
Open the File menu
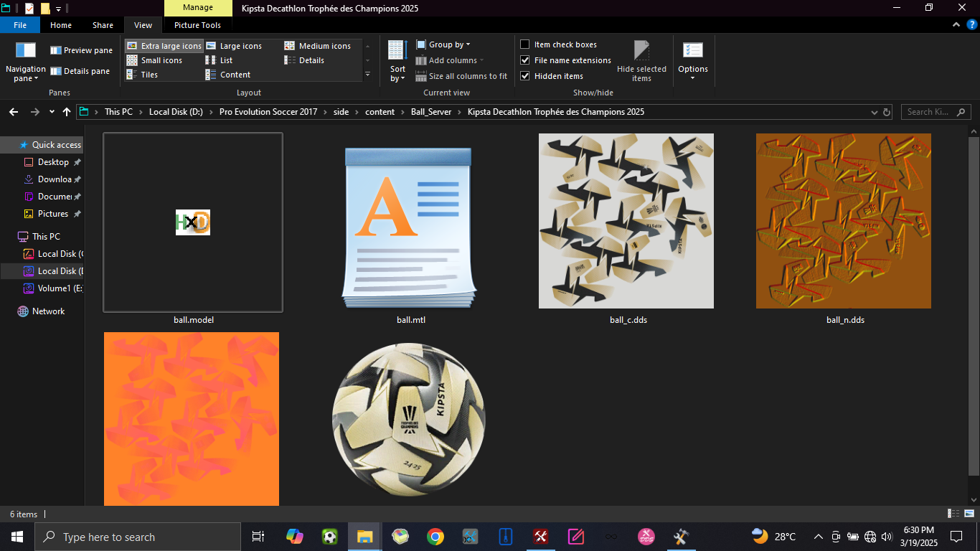[20, 25]
